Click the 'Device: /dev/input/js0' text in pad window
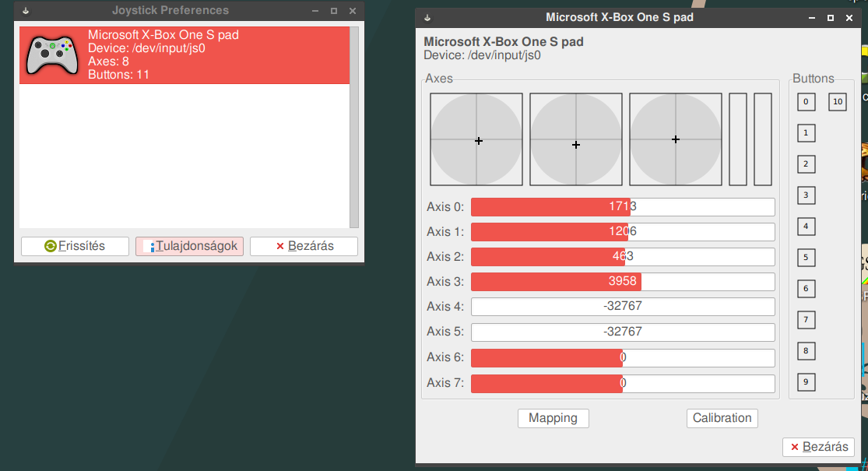Viewport: 868px width, 471px height. (x=482, y=55)
